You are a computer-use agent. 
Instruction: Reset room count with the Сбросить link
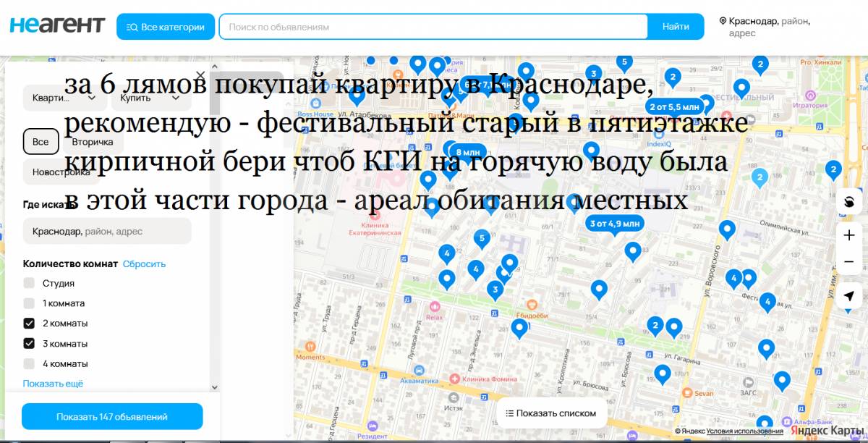click(x=142, y=263)
